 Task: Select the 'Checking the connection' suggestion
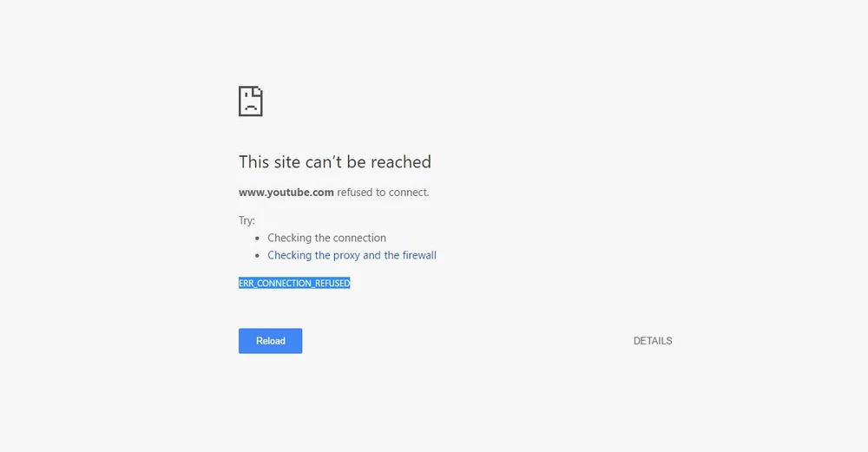[x=326, y=238]
